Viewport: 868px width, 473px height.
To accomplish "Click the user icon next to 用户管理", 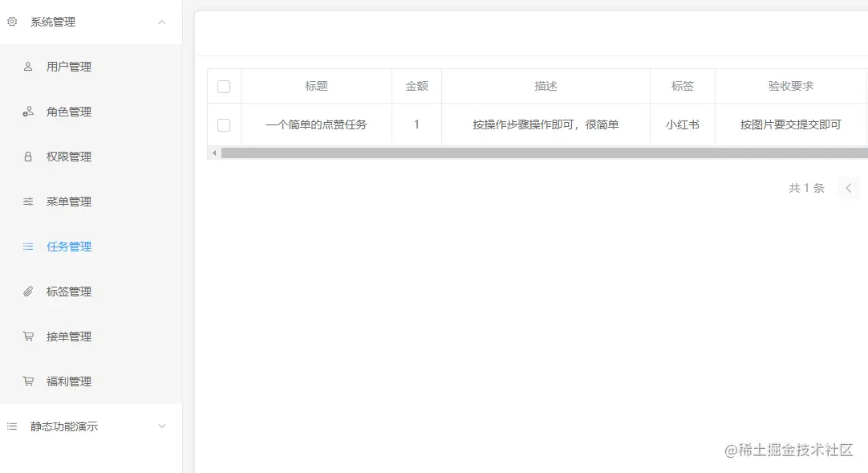I will pyautogui.click(x=28, y=67).
